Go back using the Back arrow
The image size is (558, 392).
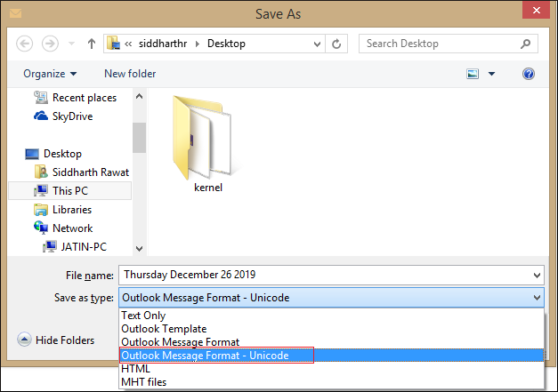click(x=25, y=44)
